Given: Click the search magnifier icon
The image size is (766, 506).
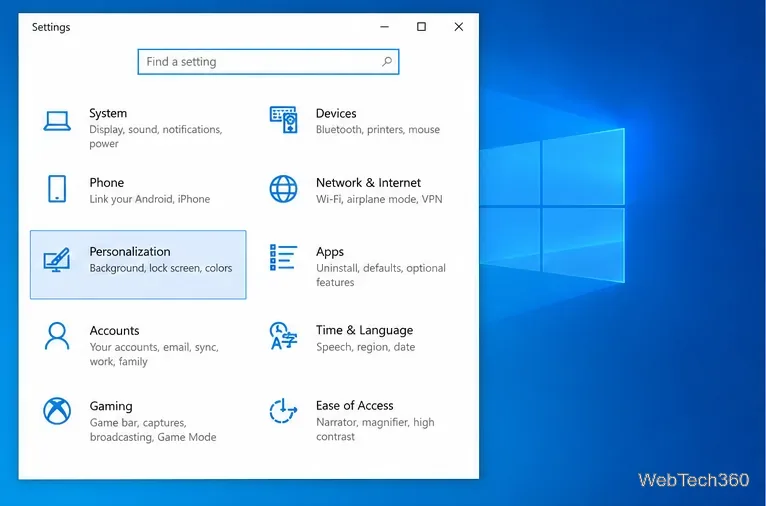Looking at the screenshot, I should [x=387, y=62].
